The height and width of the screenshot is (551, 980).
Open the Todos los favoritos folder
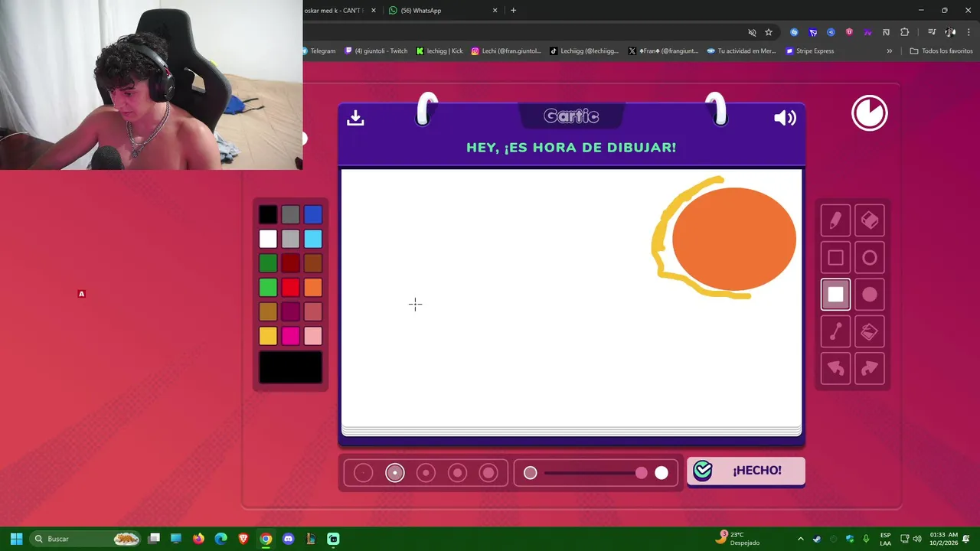tap(941, 51)
